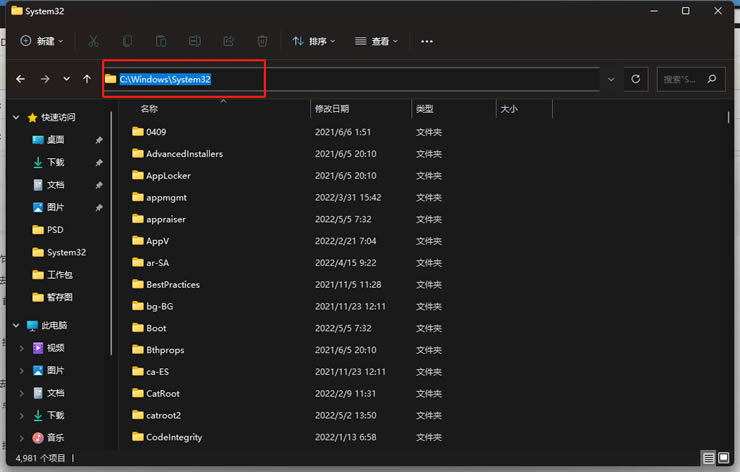Go back with the left arrow
Image resolution: width=740 pixels, height=472 pixels.
[20, 79]
